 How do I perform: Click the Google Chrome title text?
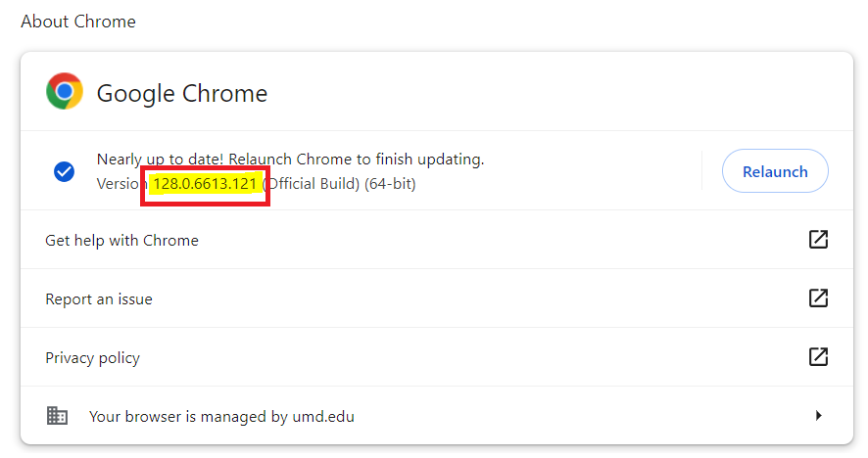pyautogui.click(x=181, y=94)
